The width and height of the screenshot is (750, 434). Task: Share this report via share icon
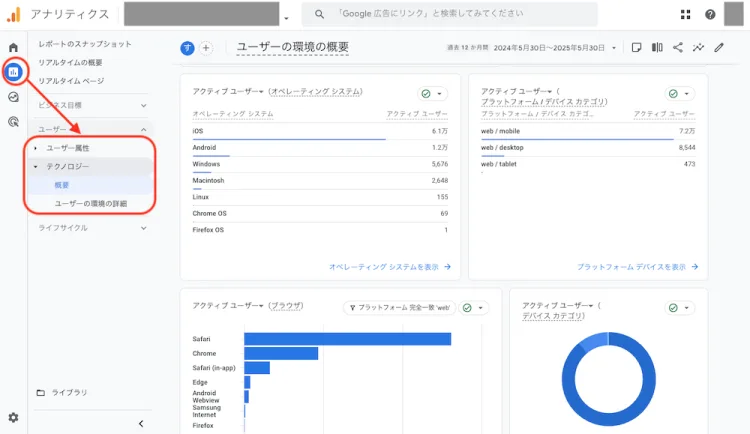677,47
